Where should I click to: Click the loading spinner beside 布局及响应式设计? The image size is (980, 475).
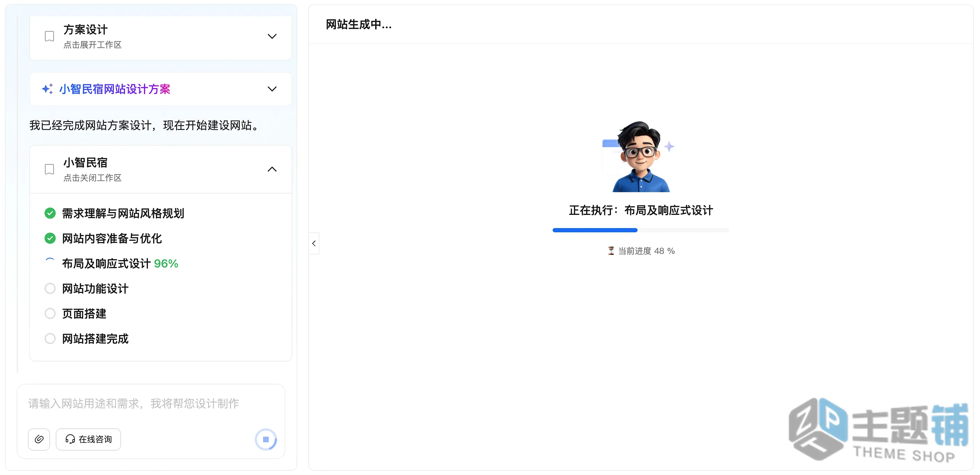[x=50, y=263]
